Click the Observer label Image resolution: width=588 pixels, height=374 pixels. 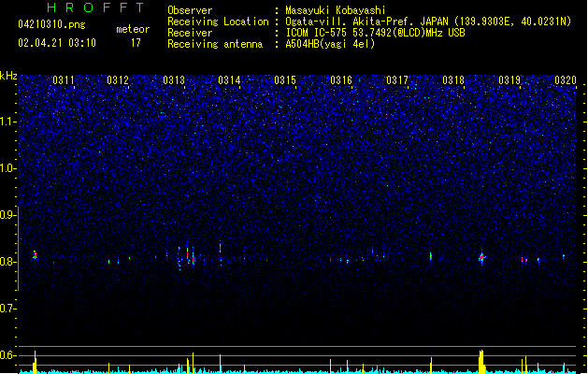click(190, 10)
